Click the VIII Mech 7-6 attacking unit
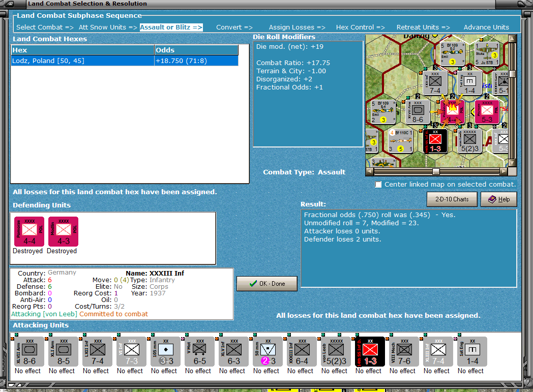The image size is (533, 392). [x=404, y=351]
